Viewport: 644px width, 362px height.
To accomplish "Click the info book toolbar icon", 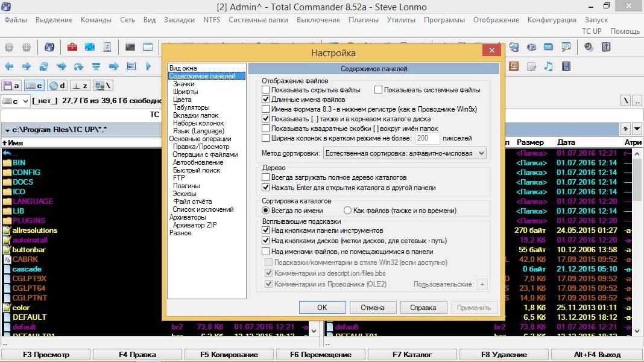I will point(606,47).
